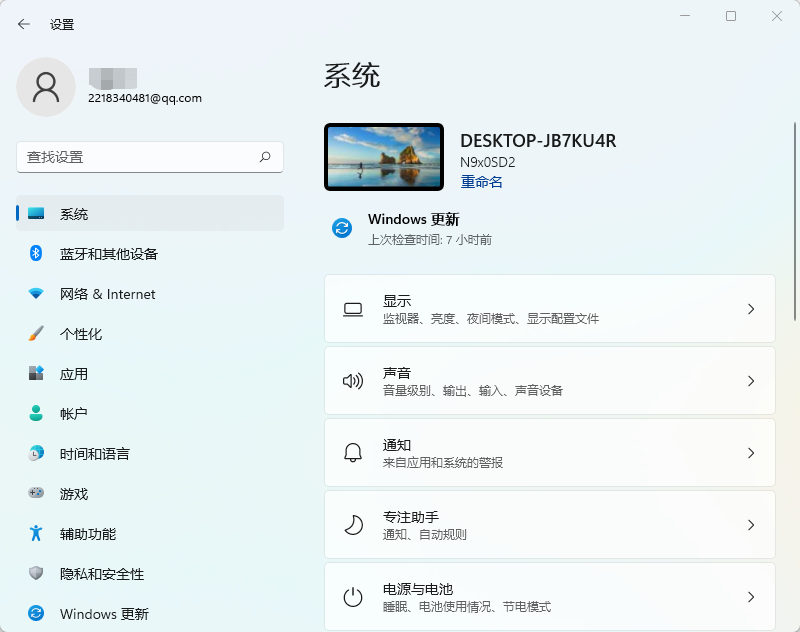Click the bell 通知 icon

[x=353, y=453]
